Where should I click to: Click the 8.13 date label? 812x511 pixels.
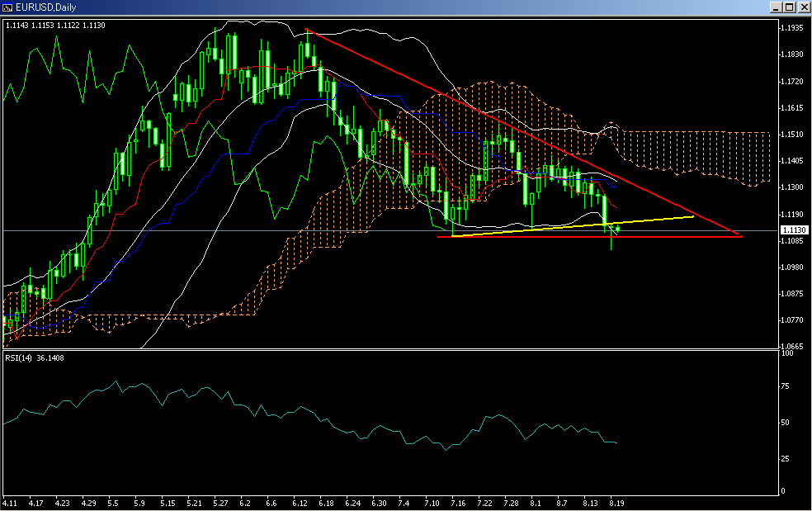[590, 504]
